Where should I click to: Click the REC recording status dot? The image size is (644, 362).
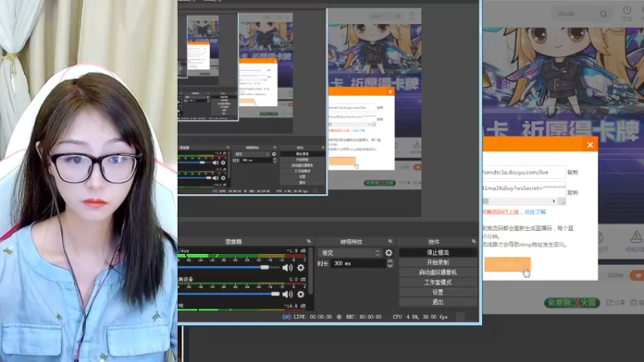pos(339,317)
